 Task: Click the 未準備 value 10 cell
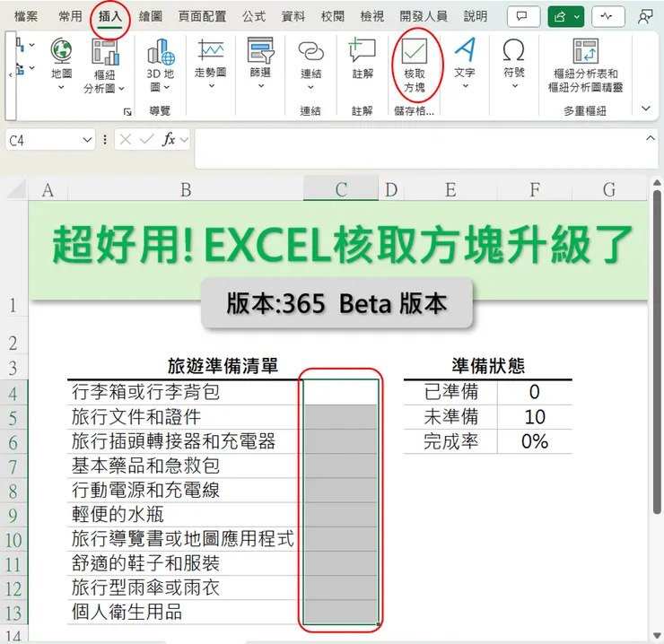(535, 417)
